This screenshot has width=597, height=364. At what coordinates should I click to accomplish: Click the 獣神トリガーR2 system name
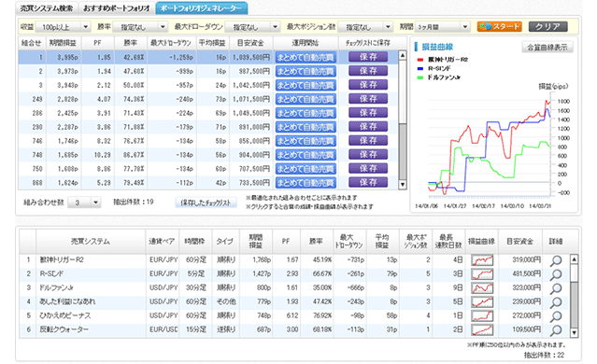pos(62,259)
